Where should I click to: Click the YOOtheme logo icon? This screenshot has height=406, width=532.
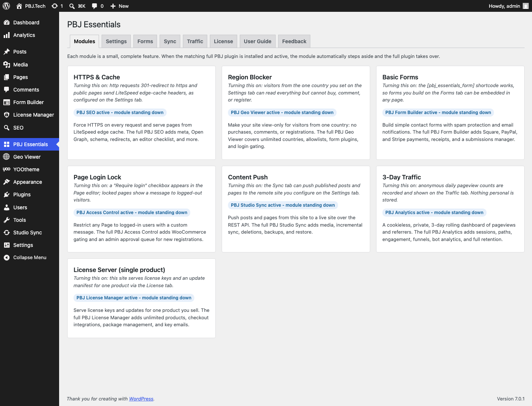point(7,169)
